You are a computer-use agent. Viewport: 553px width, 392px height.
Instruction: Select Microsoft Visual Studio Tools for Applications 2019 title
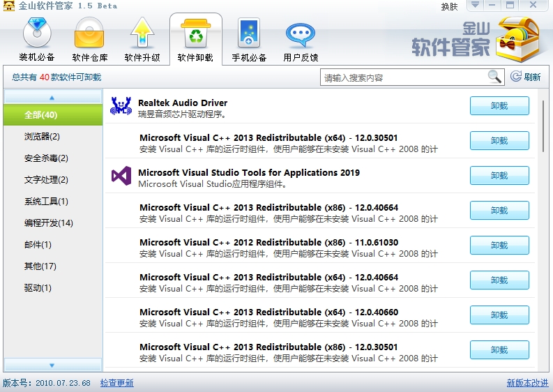[x=249, y=172]
